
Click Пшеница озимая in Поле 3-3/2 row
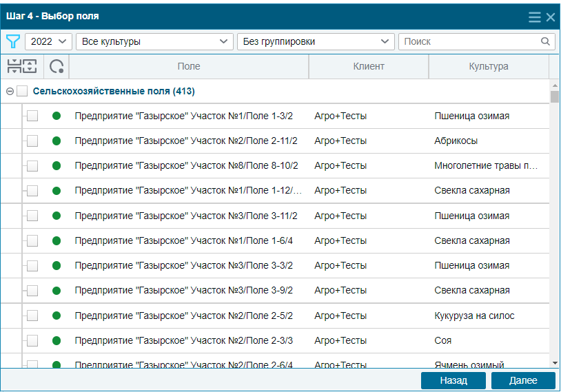coord(472,265)
